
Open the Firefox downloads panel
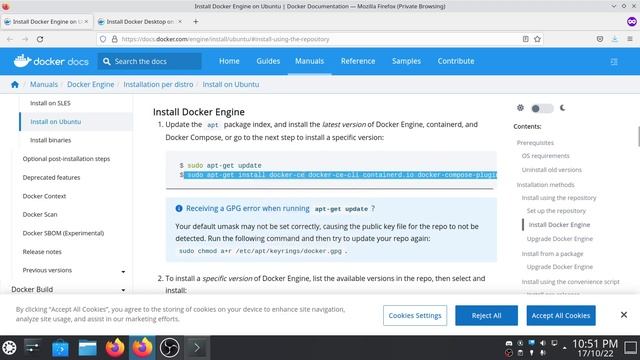[615, 39]
